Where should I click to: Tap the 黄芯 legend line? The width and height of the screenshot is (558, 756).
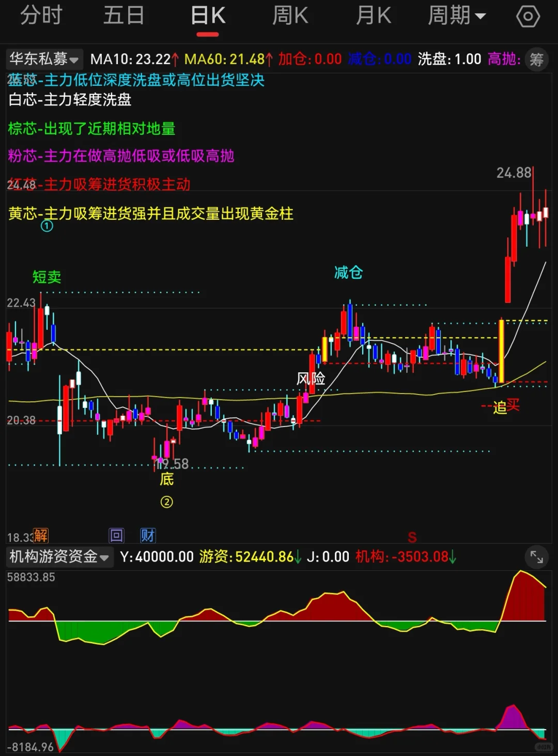150,214
